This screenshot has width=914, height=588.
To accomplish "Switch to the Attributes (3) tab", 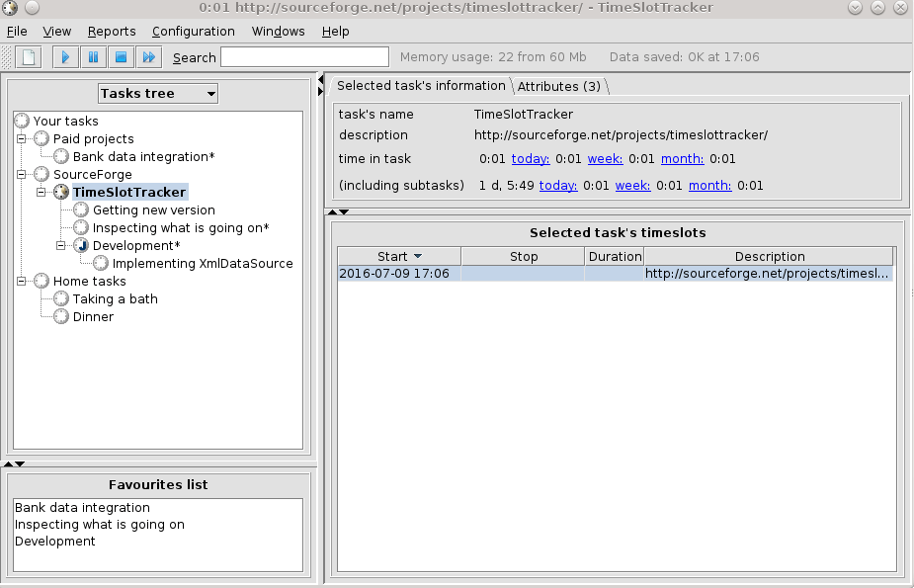I will [559, 86].
